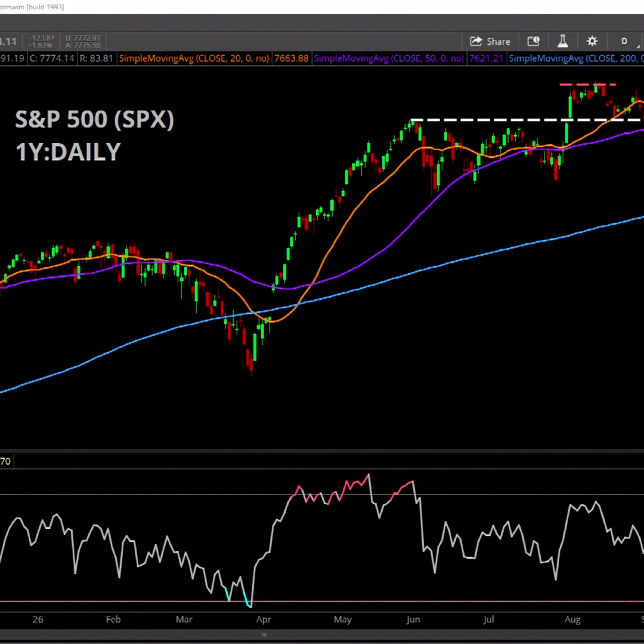Click the range value R: 83.81
This screenshot has height=644, width=644.
point(97,59)
